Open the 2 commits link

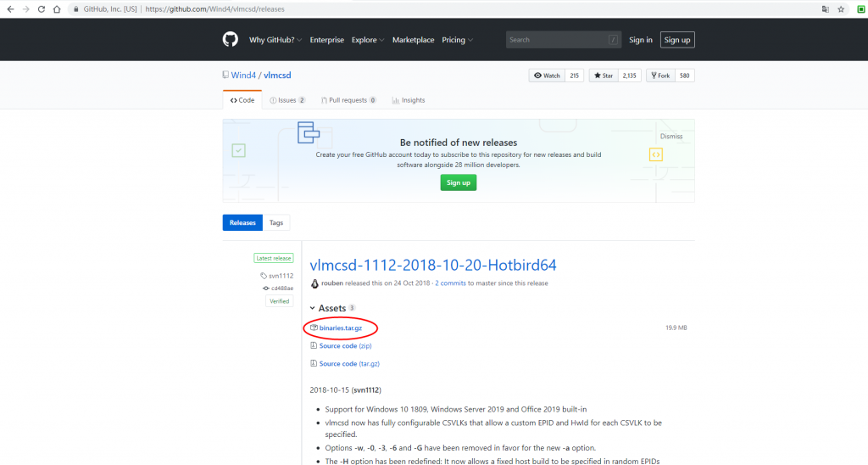(x=450, y=283)
